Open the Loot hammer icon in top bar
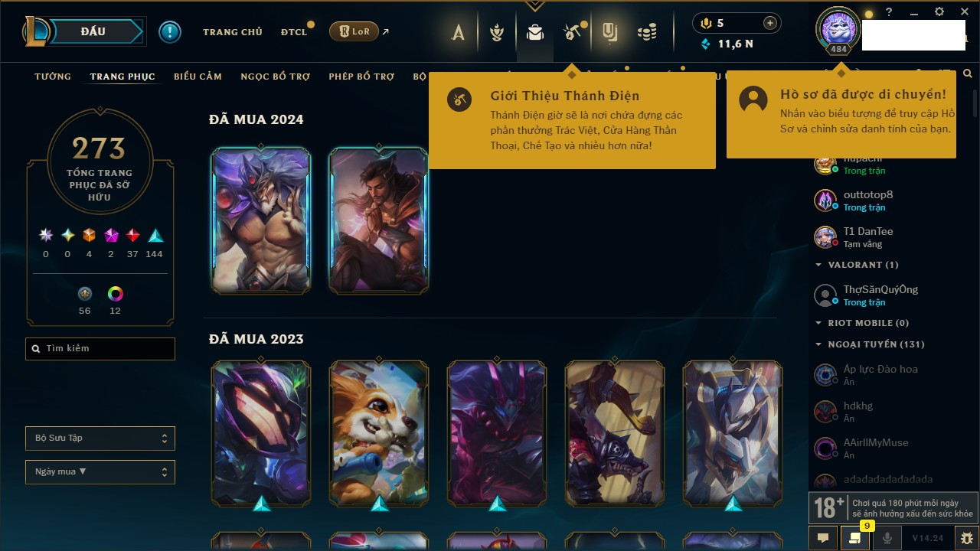Viewport: 980px width, 551px height. pyautogui.click(x=573, y=32)
